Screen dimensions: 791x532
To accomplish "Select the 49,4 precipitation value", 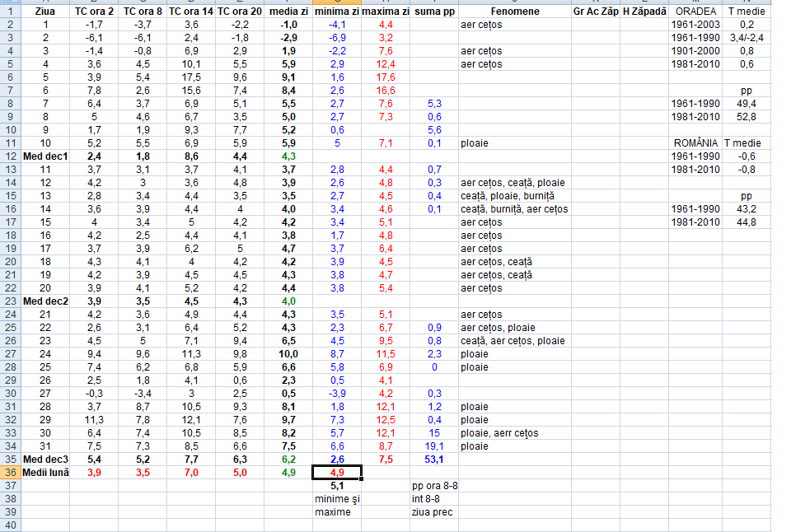I will [747, 104].
